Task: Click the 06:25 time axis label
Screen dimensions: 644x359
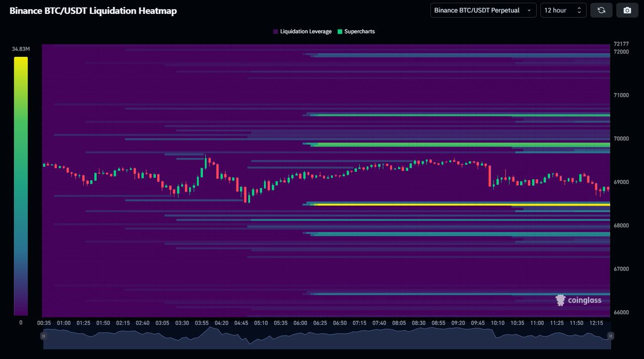Action: coord(320,324)
